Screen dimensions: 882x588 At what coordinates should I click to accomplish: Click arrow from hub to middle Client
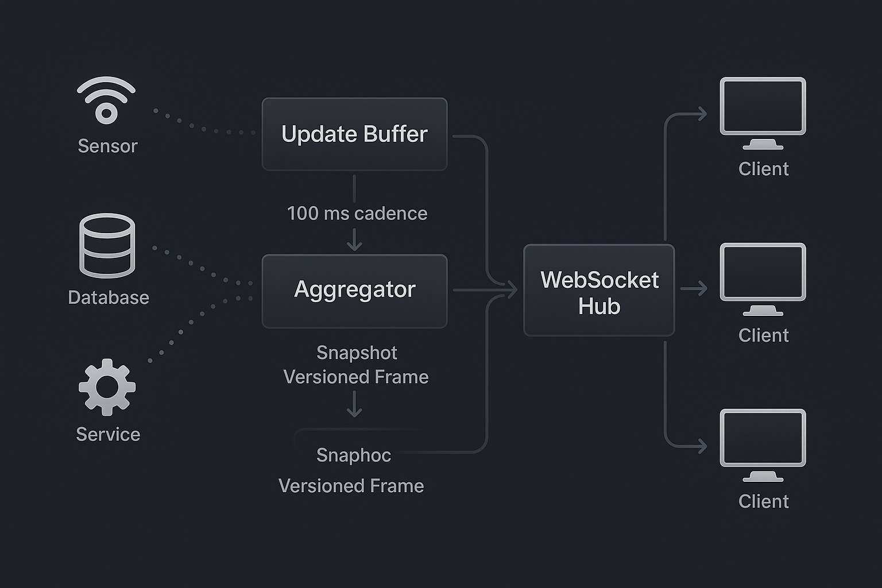coord(694,288)
